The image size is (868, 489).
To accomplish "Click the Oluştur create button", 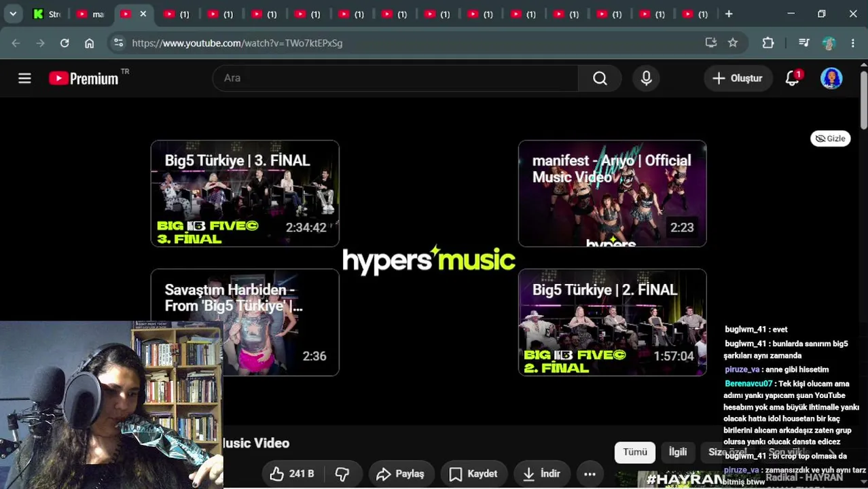I will (738, 78).
